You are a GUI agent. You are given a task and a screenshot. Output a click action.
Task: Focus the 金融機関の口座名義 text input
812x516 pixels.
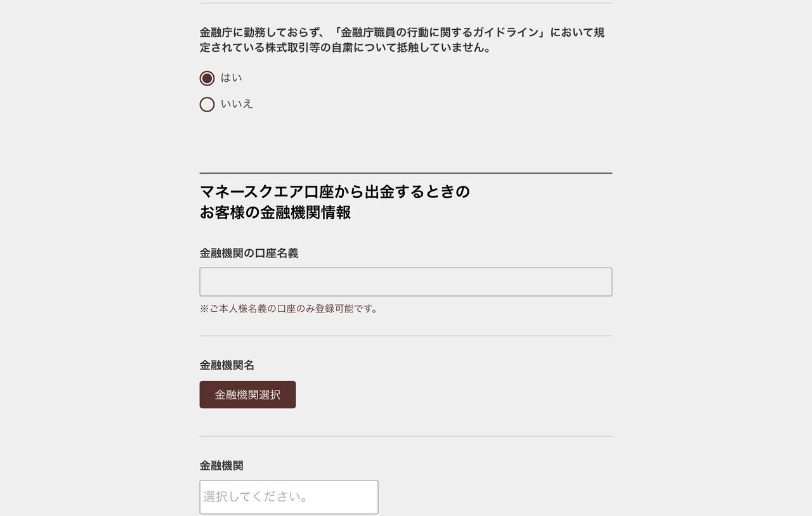click(x=405, y=282)
